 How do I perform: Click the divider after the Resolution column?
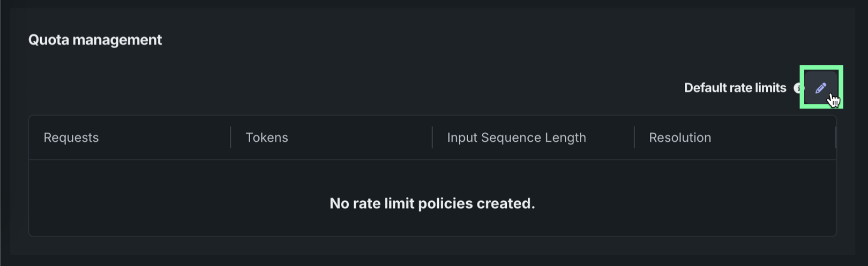(835, 138)
